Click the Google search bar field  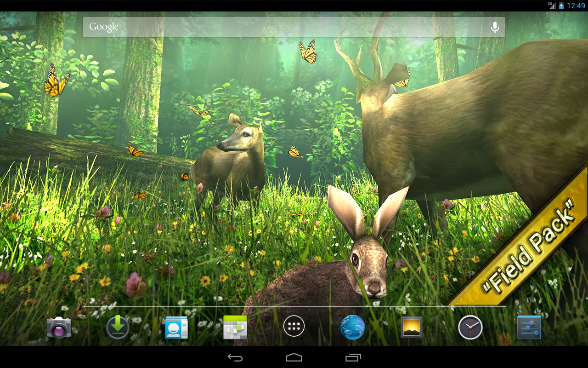pyautogui.click(x=294, y=28)
